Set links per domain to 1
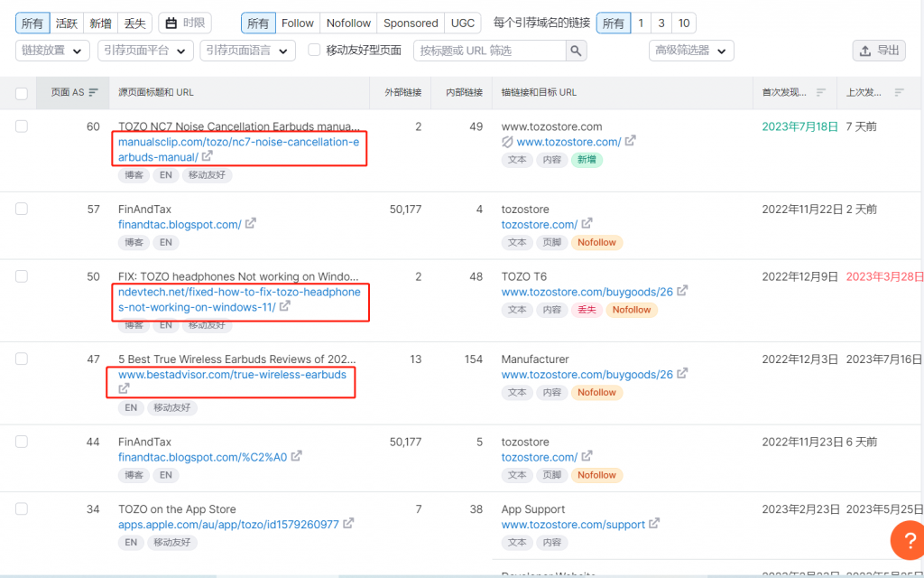The image size is (924, 578). (x=641, y=23)
